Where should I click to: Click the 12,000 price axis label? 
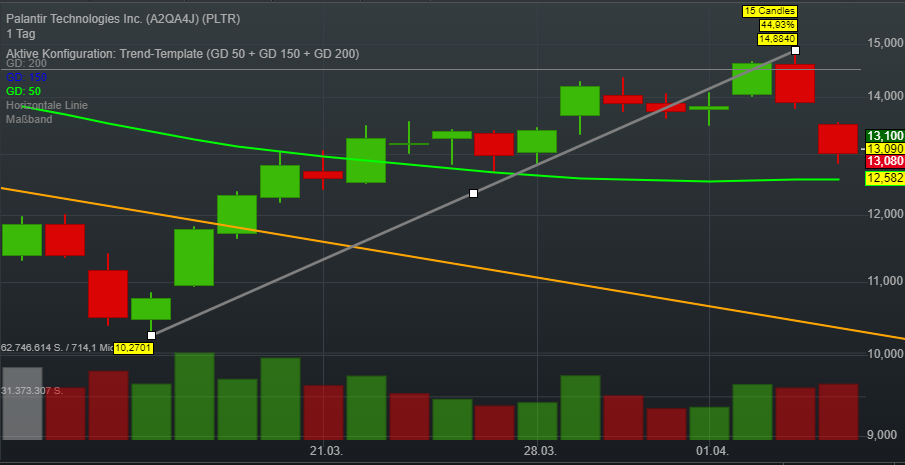[x=885, y=214]
